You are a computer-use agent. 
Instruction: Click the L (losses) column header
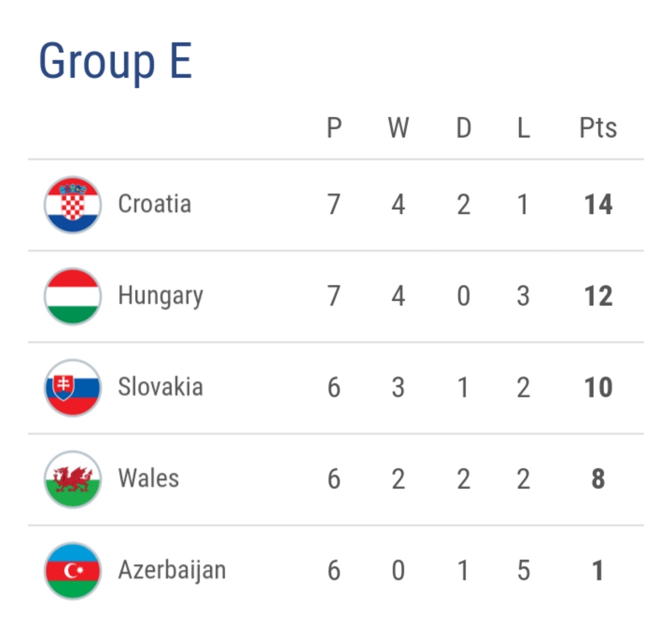click(x=523, y=128)
